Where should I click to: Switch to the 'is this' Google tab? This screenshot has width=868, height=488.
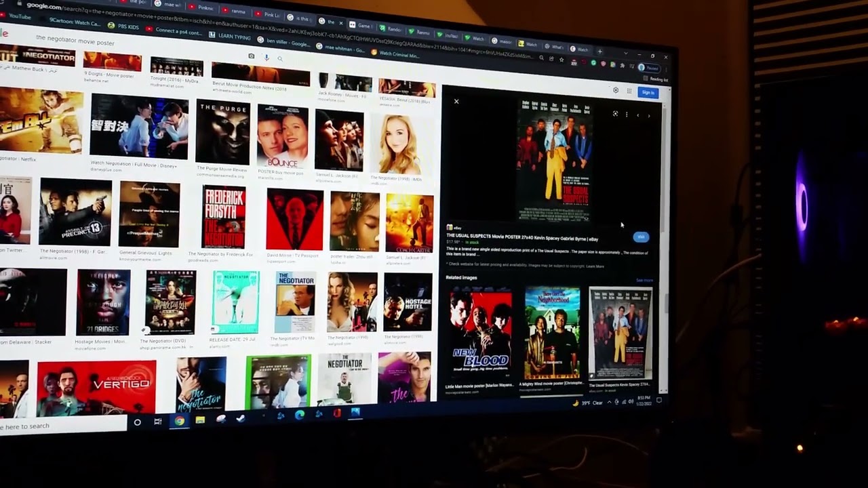300,18
